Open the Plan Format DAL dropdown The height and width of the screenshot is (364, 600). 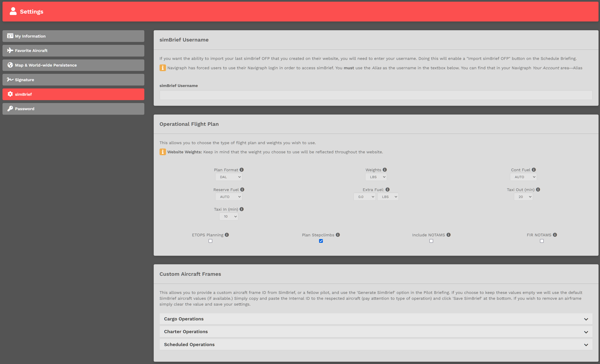pyautogui.click(x=229, y=177)
